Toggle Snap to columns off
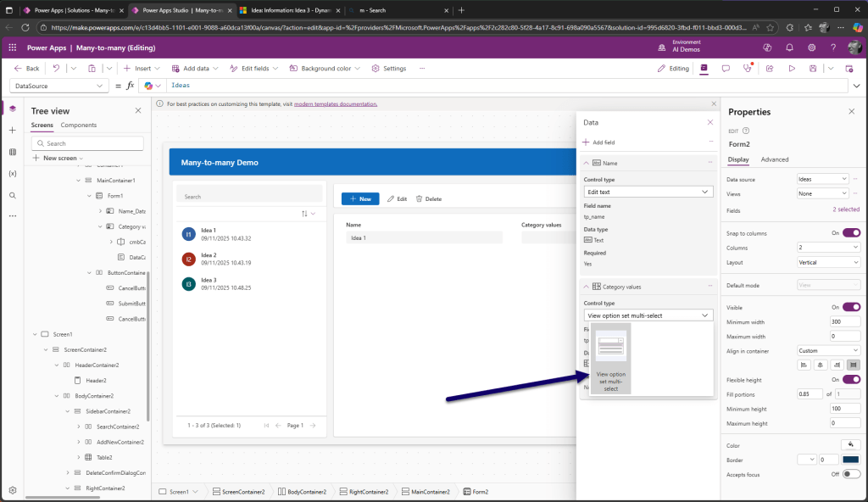 coord(850,232)
